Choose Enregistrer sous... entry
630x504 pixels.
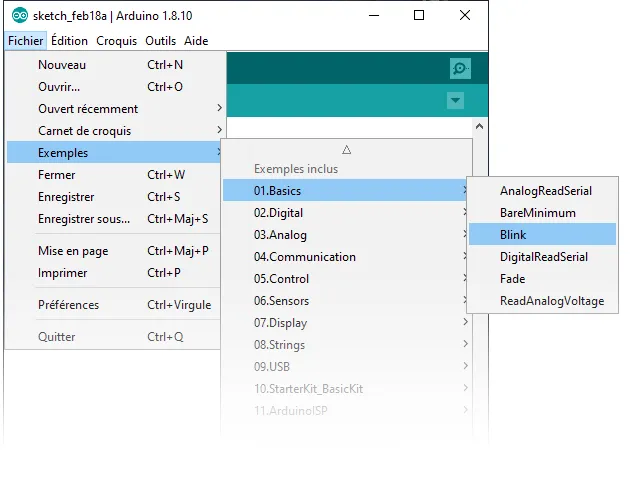pos(114,219)
